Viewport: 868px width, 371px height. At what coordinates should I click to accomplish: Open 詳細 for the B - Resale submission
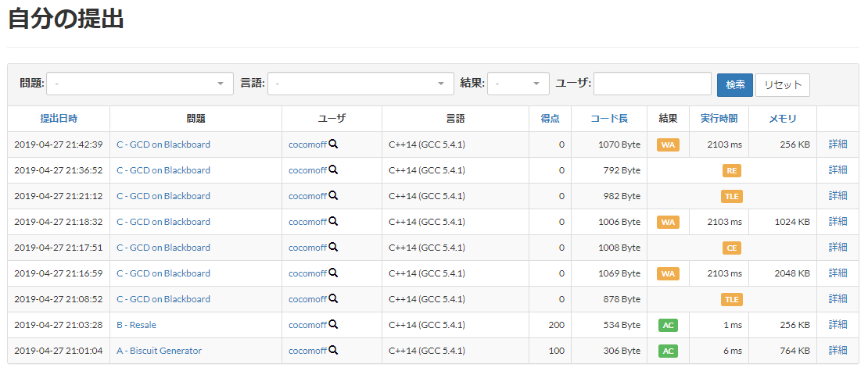pos(838,325)
